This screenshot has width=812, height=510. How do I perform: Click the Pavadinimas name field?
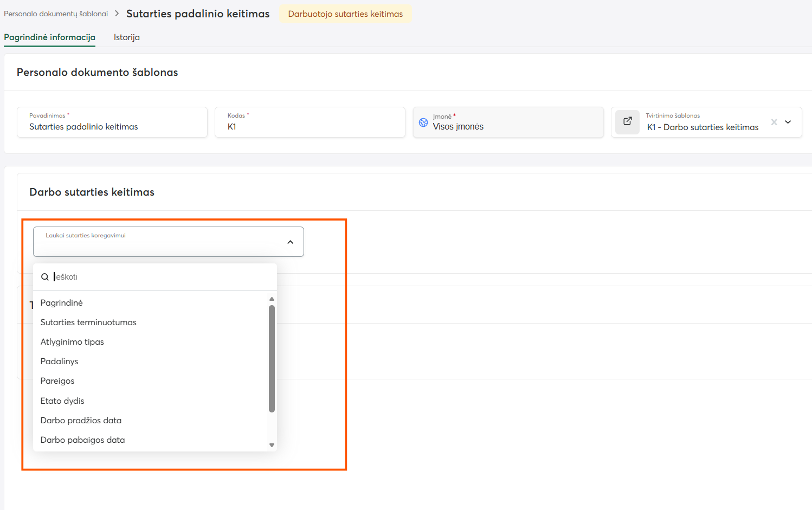click(112, 122)
